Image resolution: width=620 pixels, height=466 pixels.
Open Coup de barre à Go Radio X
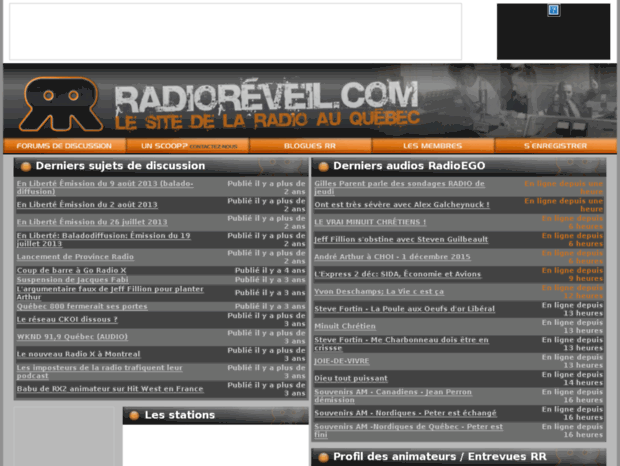point(72,270)
